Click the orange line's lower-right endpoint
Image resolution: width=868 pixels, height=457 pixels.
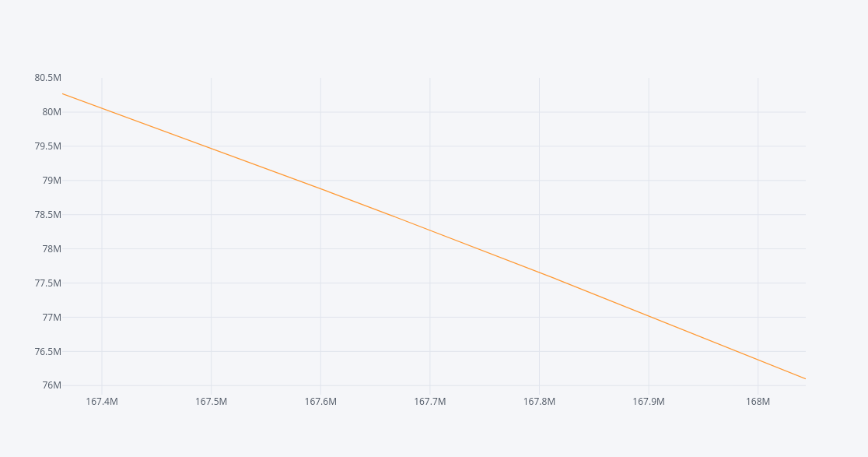[805, 378]
